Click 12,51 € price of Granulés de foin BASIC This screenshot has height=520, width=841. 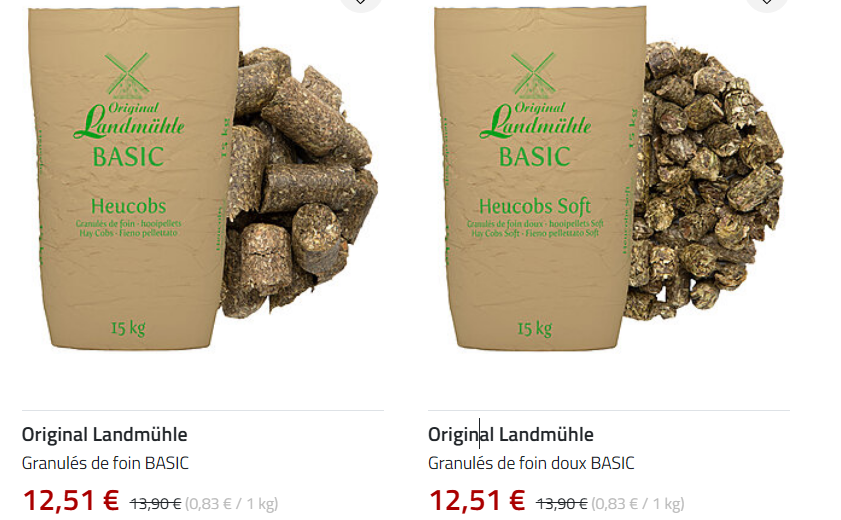[x=70, y=500]
